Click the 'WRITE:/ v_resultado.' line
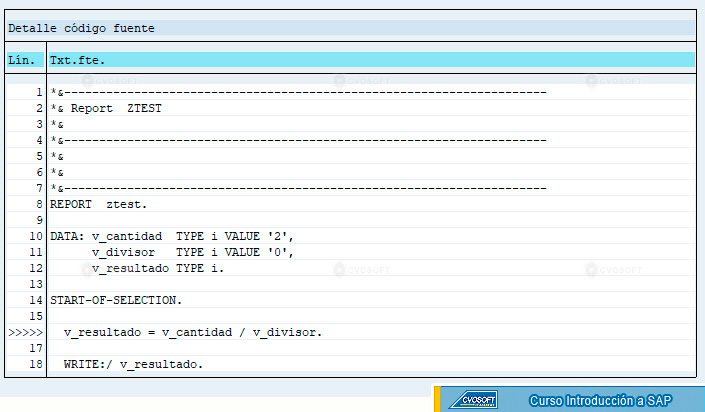Image resolution: width=705 pixels, height=412 pixels. coord(134,364)
